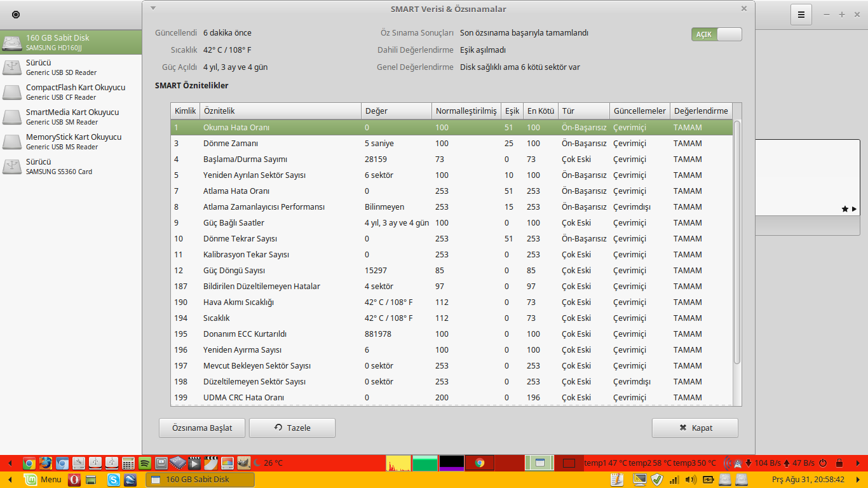Click the volume icon in system tray
This screenshot has height=488, width=868.
[691, 480]
